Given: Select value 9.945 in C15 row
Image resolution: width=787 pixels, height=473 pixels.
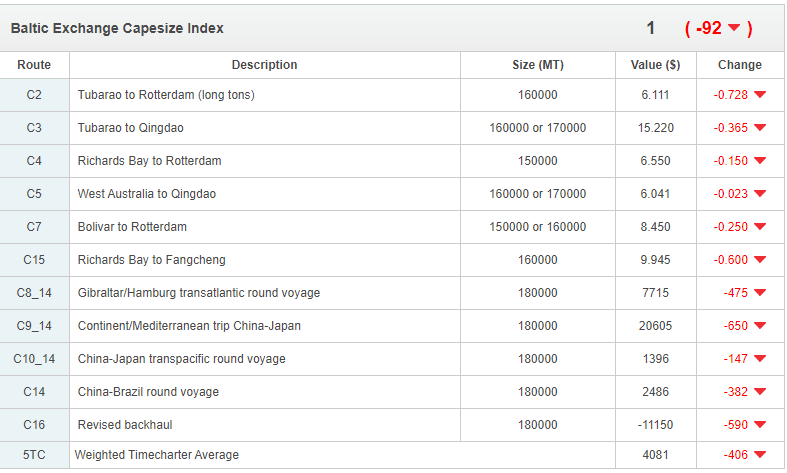Looking at the screenshot, I should [655, 260].
